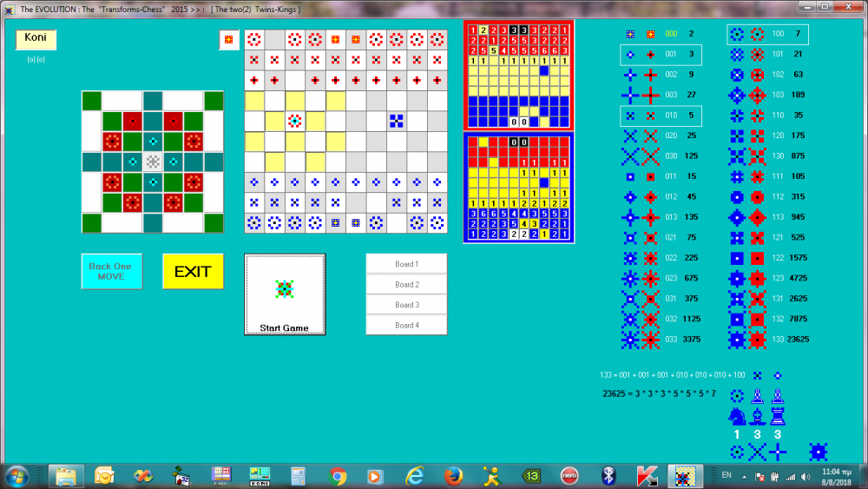Click the '(o) (o)' text under Koni

36,59
